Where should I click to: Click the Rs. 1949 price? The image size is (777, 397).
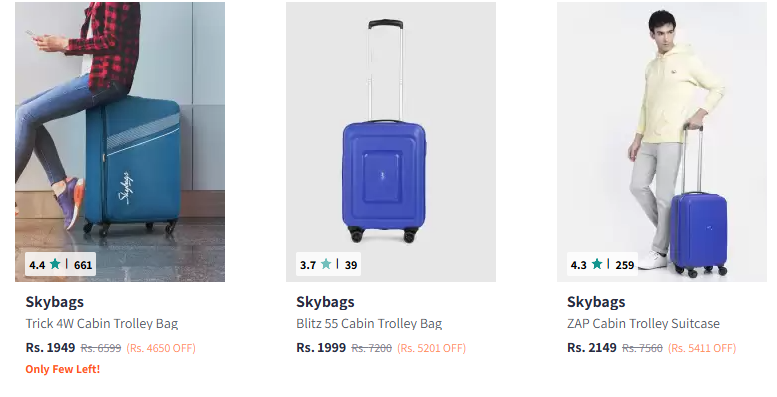pyautogui.click(x=51, y=347)
